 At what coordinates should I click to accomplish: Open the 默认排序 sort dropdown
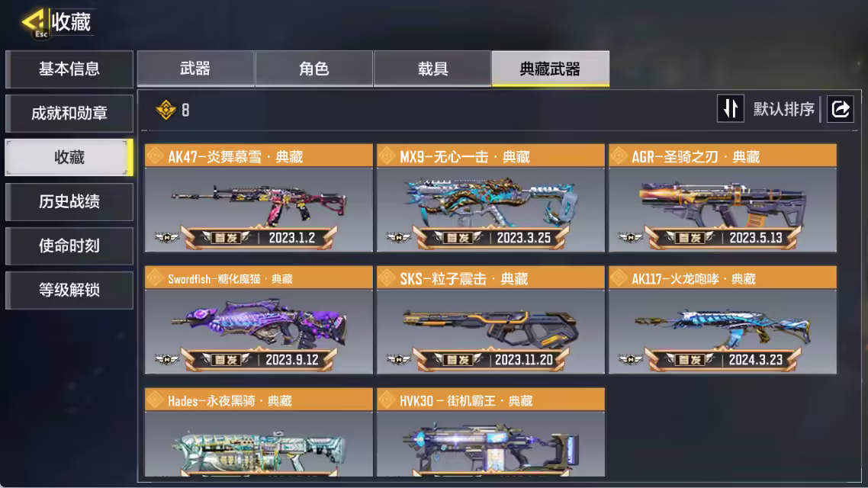coord(784,109)
